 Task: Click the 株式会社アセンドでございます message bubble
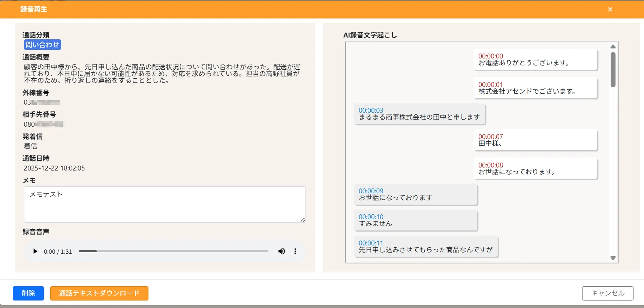coord(535,88)
